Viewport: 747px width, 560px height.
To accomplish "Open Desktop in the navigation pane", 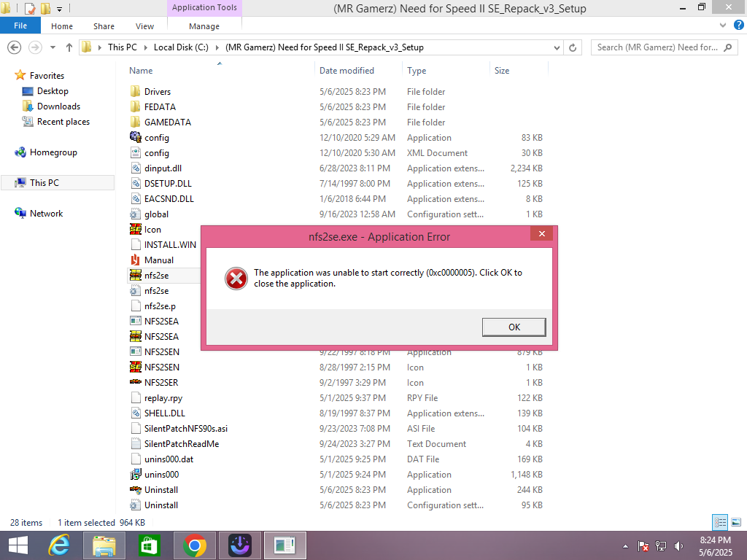I will pos(53,91).
